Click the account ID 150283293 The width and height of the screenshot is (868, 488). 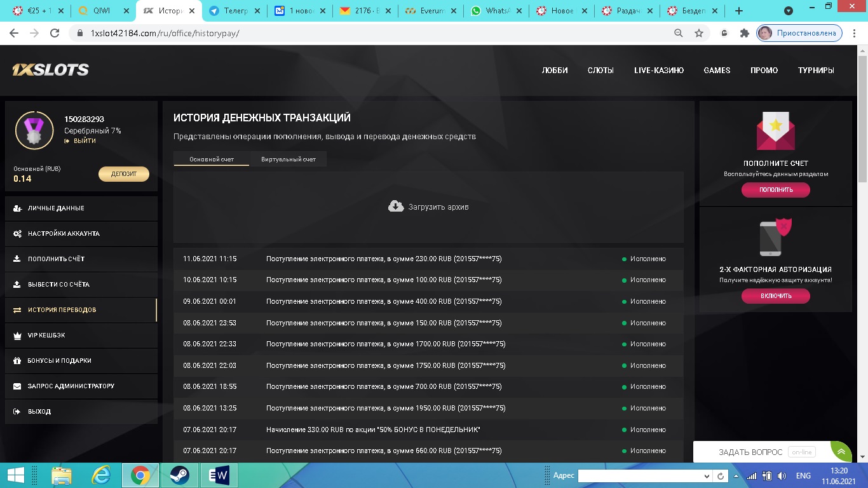pyautogui.click(x=84, y=119)
